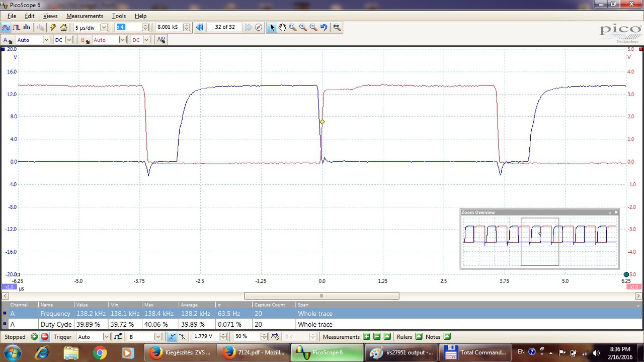Screen dimensions: 644x362
Task: Select the arrow selection tool
Action: point(272,27)
